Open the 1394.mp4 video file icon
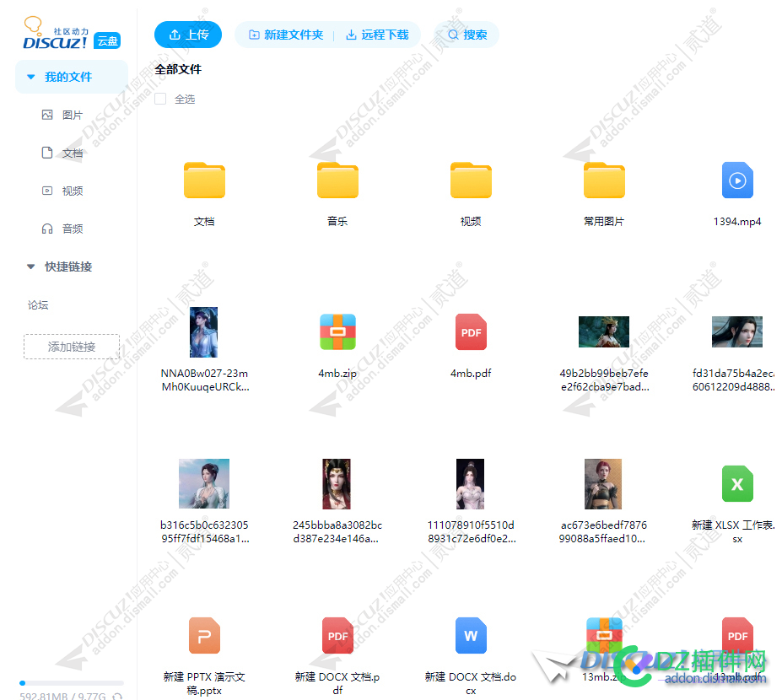Screen dimensions: 782x700 737,180
